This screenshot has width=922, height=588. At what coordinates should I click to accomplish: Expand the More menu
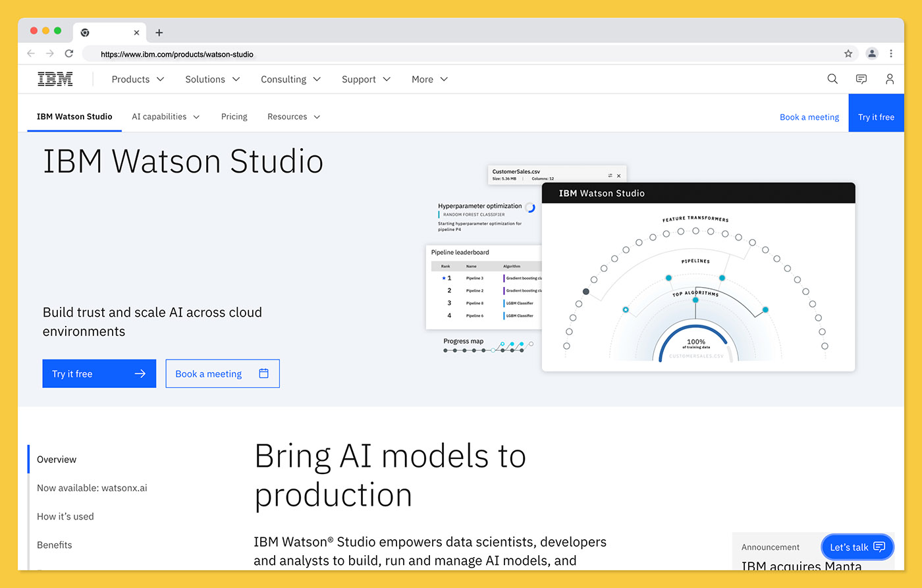tap(429, 79)
